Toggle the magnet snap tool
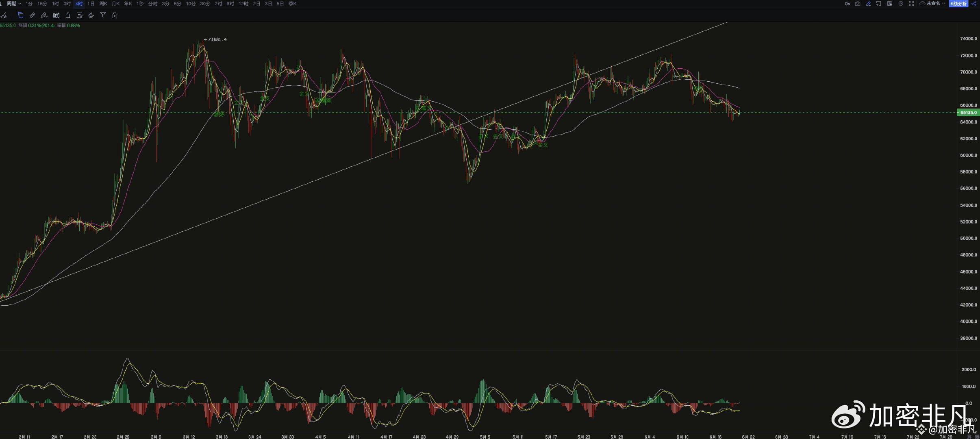This screenshot has height=439, width=980. coord(91,15)
